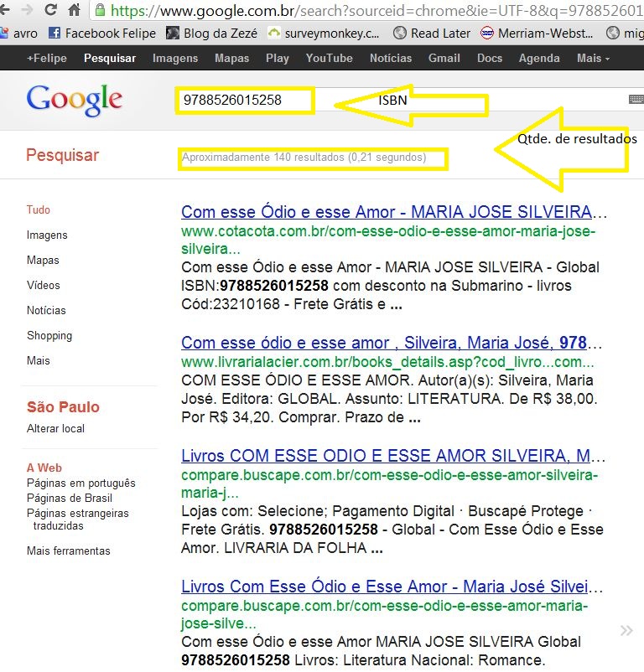Open the Read Later bookmark

point(432,33)
